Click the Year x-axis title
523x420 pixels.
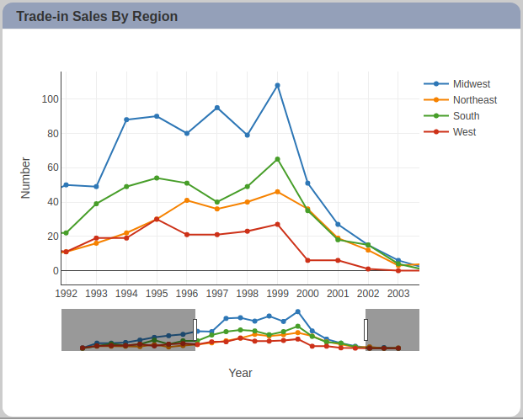coord(240,373)
